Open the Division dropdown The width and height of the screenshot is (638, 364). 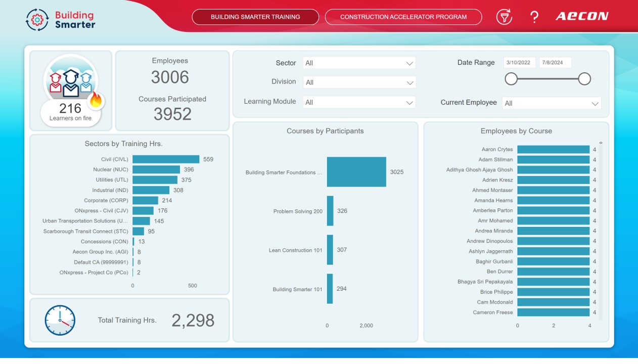click(359, 82)
